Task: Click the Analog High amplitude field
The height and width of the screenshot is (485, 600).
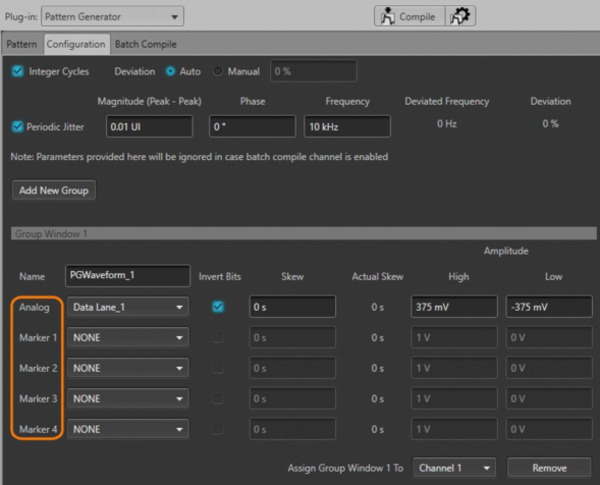Action: (x=453, y=307)
